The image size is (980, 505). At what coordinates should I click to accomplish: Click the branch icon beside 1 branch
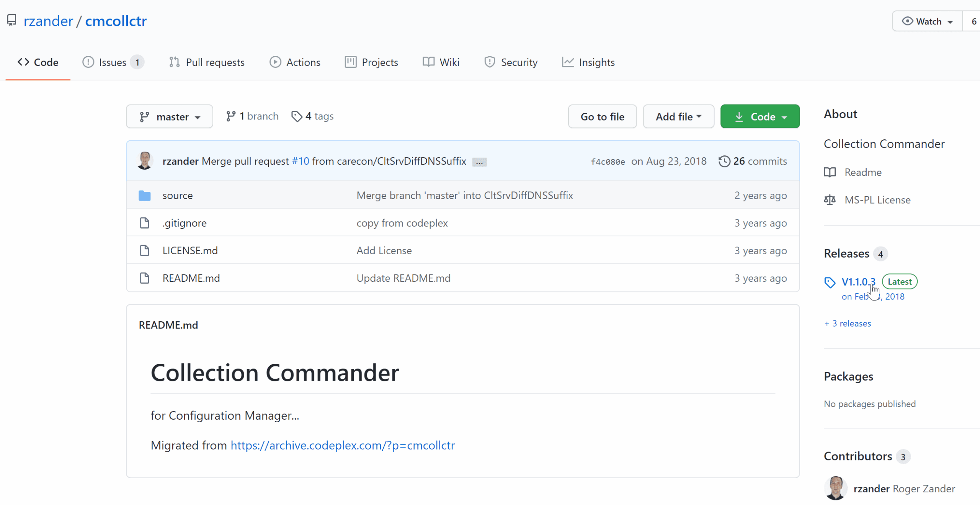click(230, 116)
